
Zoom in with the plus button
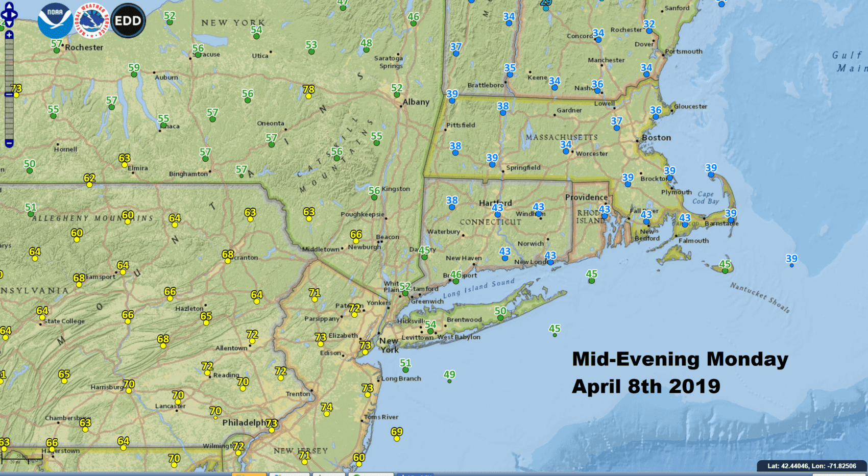9,35
